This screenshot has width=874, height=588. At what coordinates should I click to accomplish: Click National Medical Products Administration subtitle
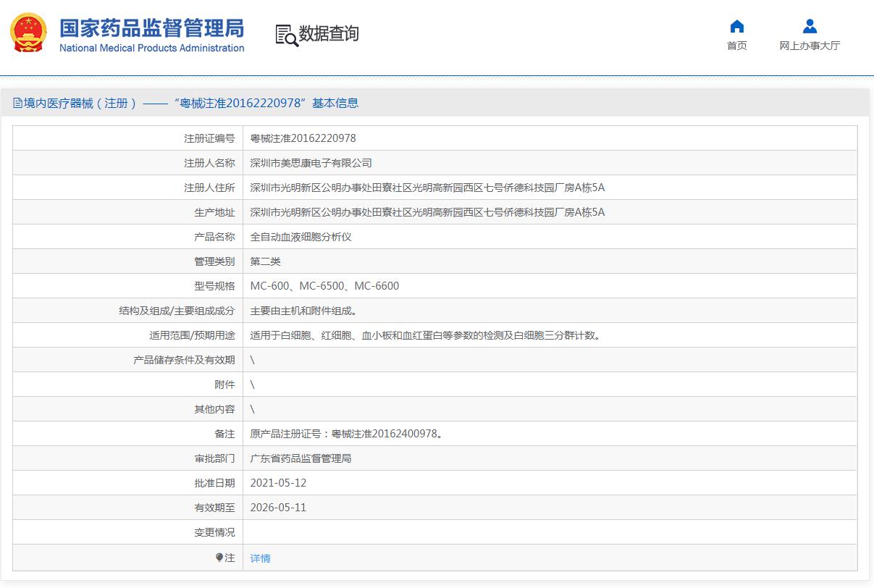click(x=152, y=48)
